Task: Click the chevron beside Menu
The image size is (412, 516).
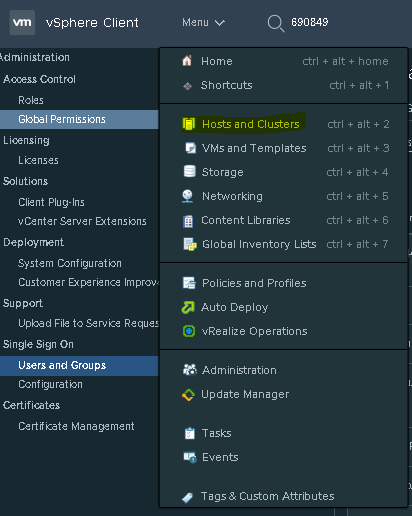Action: coord(220,23)
